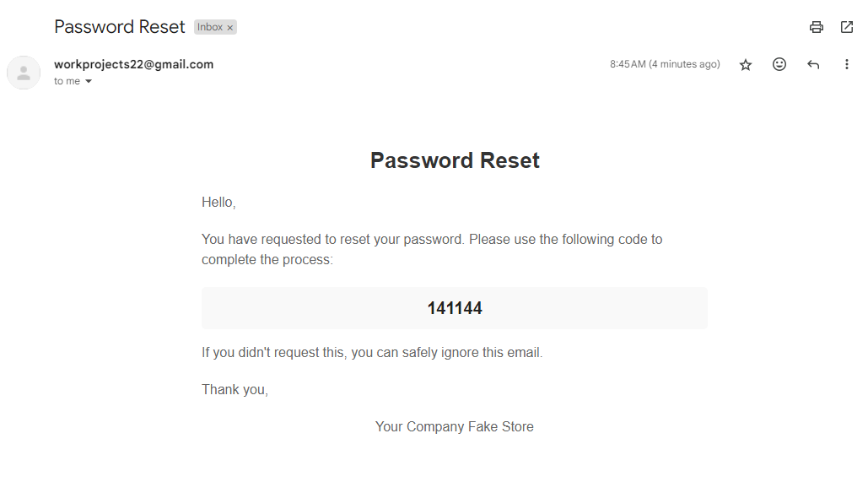Viewport: 868px width, 482px height.
Task: Click the bold Password Reset heading in body
Action: [455, 160]
